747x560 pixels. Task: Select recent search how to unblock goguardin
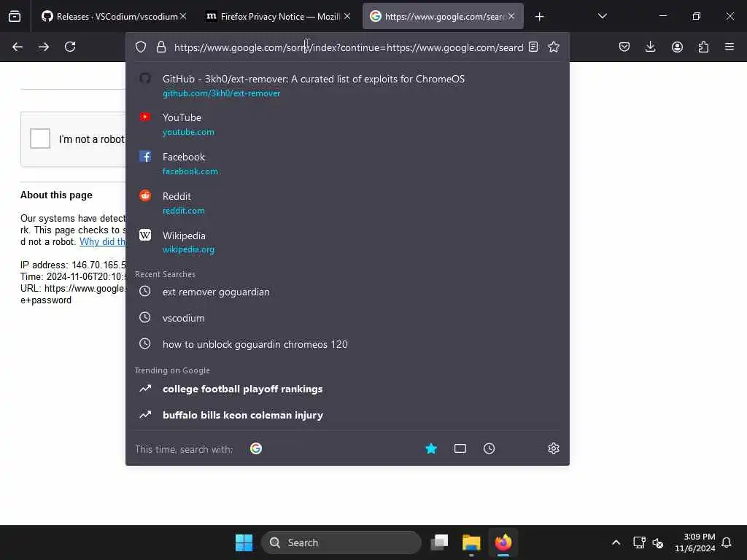click(x=347, y=344)
